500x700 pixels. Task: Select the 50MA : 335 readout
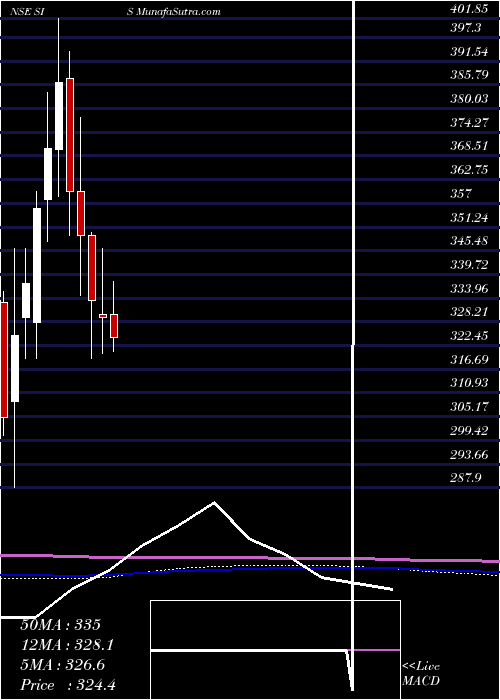tap(61, 625)
